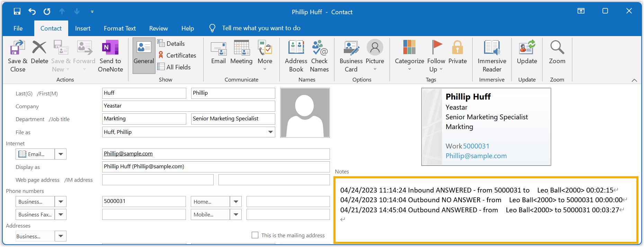Go to next item arrow
644x247 pixels.
pos(77,11)
